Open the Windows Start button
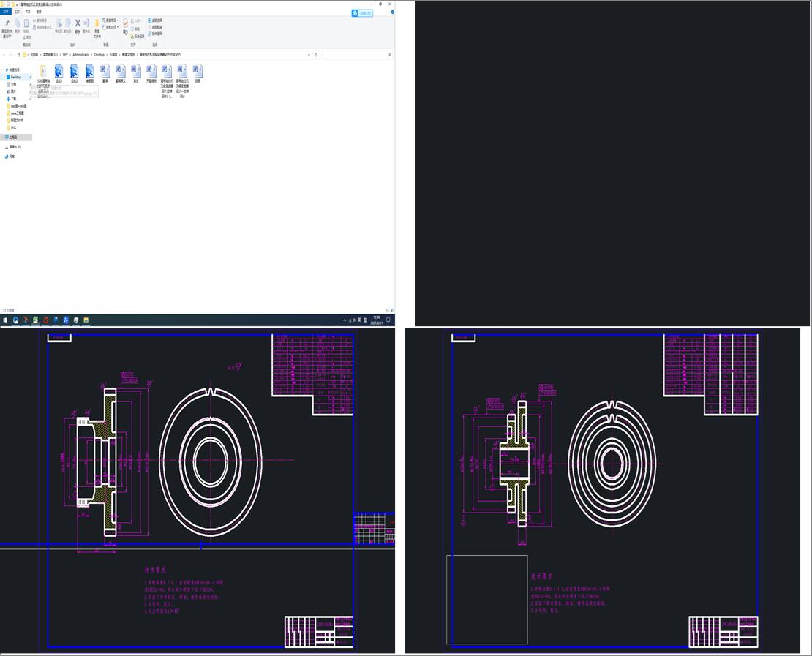The image size is (812, 656). [x=5, y=320]
